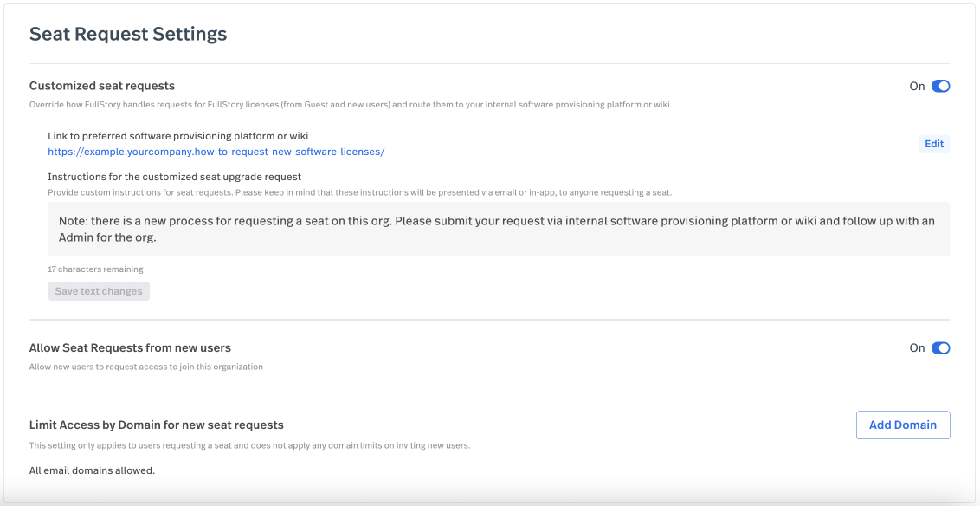The width and height of the screenshot is (980, 506).
Task: Click the On label beside Customized seat requests
Action: 918,86
